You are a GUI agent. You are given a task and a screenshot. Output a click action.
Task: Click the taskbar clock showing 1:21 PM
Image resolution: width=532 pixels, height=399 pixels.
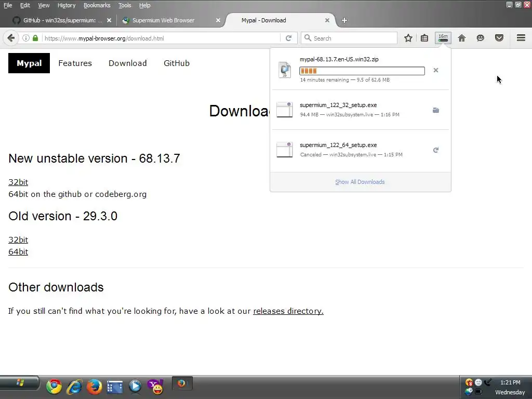coord(510,382)
